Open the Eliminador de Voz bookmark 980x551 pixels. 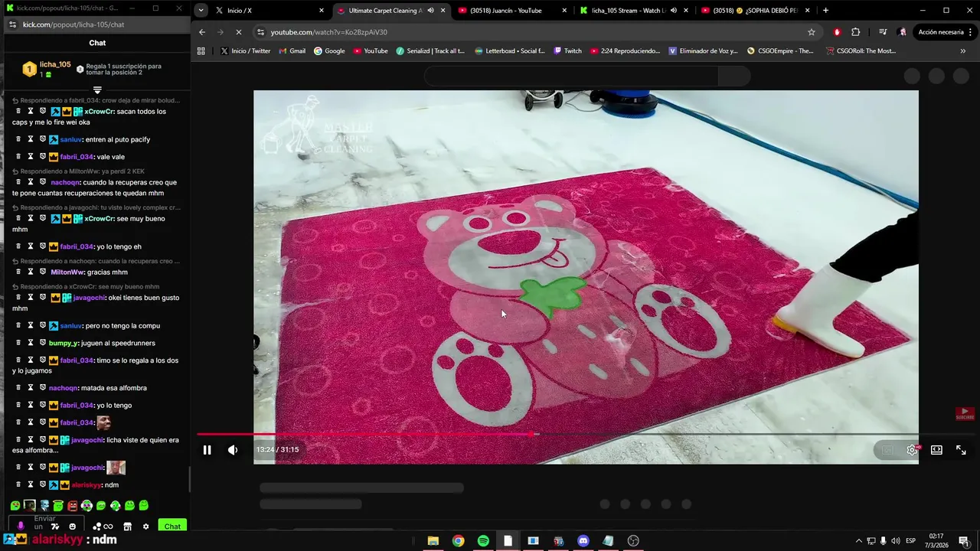(x=703, y=51)
